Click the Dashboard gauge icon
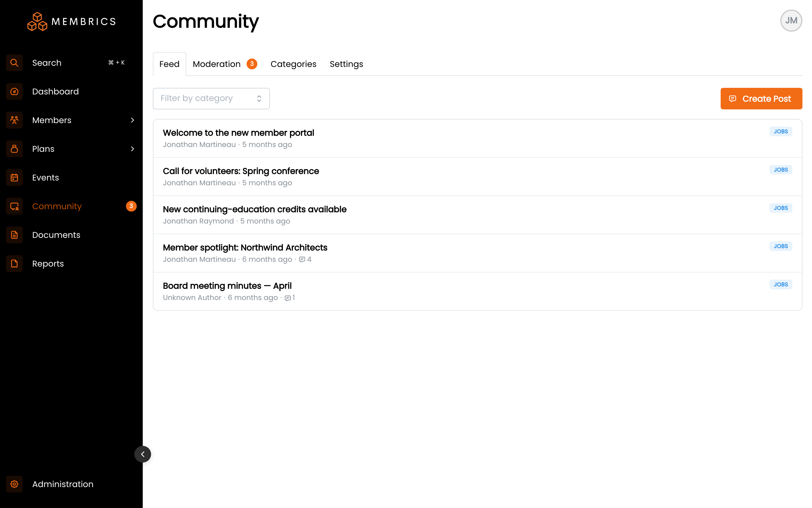Screen dimensions: 812x508 [x=14, y=91]
